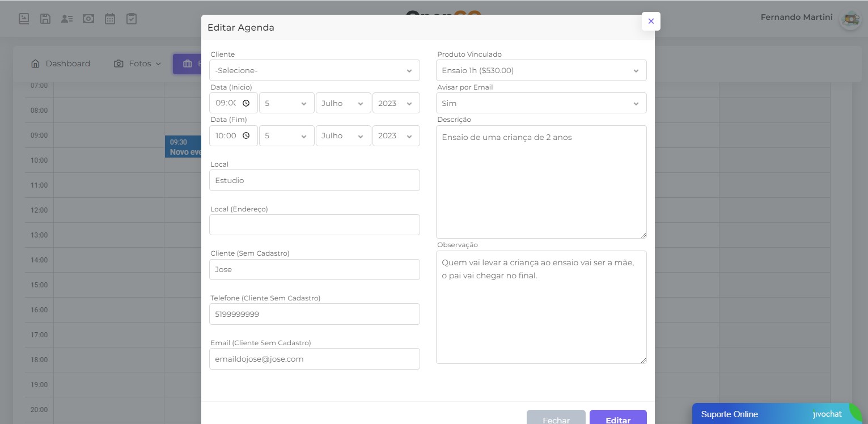868x424 pixels.
Task: Click the money bill icon
Action: [x=88, y=19]
